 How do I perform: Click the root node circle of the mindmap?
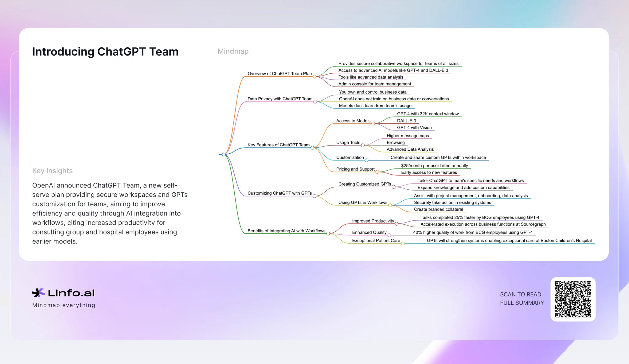coord(224,154)
